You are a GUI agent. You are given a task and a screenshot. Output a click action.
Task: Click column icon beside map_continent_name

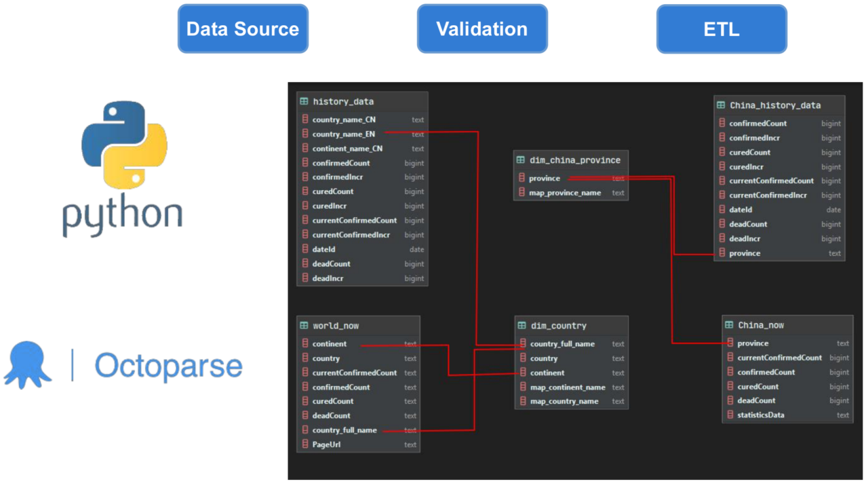[521, 388]
